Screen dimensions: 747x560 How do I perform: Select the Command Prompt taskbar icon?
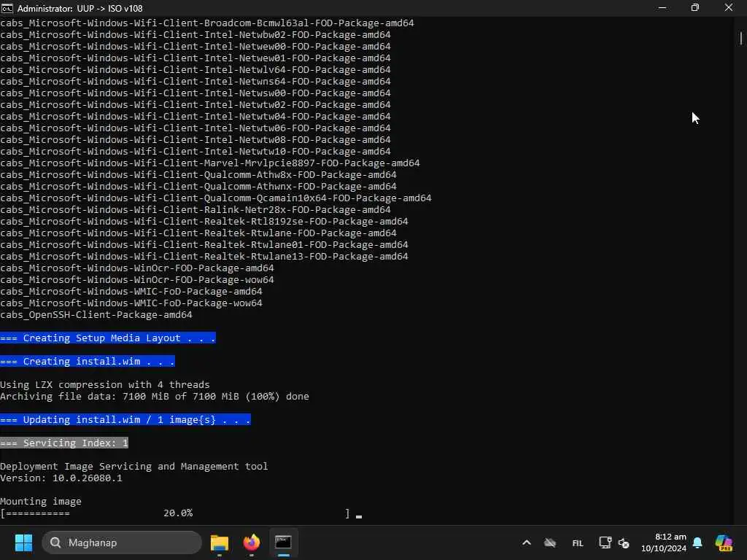(284, 542)
